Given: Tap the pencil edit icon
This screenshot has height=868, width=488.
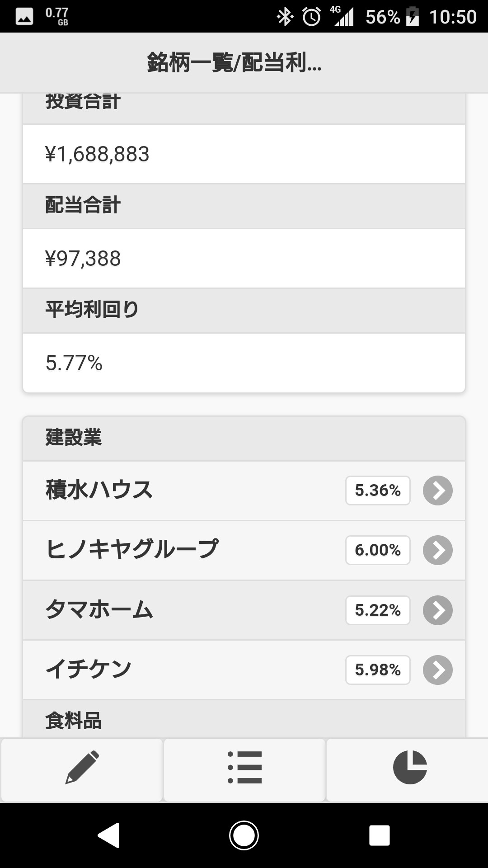Looking at the screenshot, I should [82, 767].
